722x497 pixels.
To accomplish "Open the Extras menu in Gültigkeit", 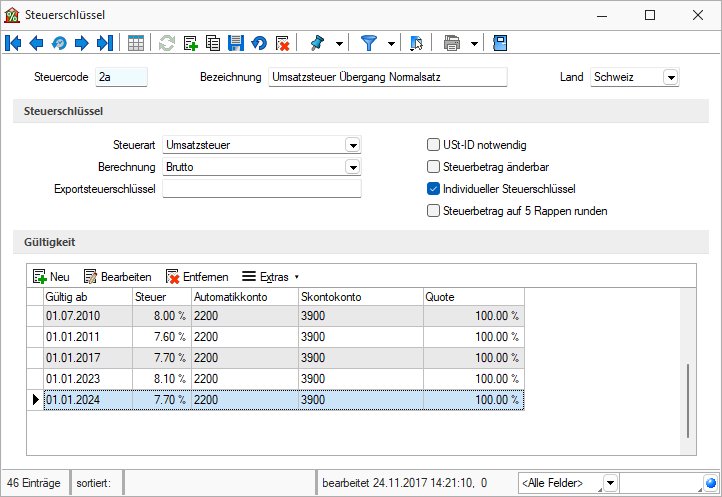I will (271, 276).
